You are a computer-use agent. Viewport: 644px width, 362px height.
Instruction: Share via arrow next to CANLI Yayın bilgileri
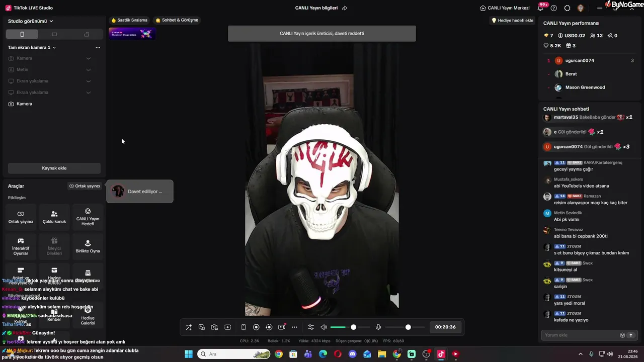click(x=345, y=8)
